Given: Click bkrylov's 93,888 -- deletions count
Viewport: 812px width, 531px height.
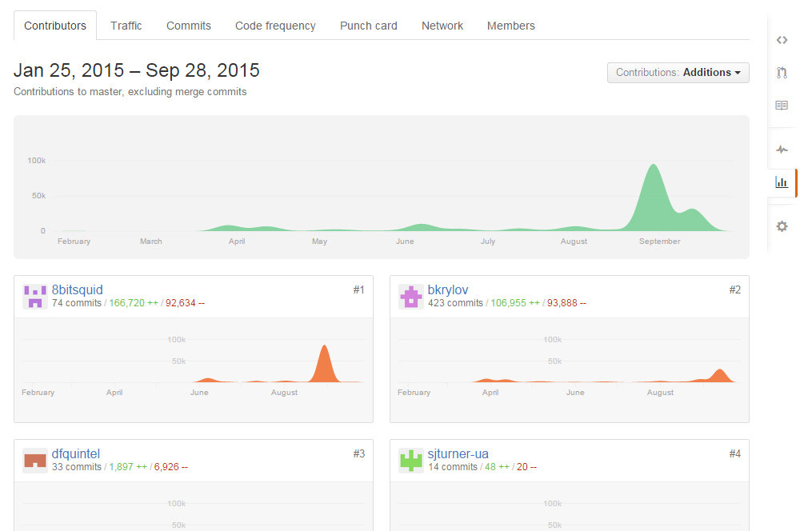Looking at the screenshot, I should coord(566,303).
